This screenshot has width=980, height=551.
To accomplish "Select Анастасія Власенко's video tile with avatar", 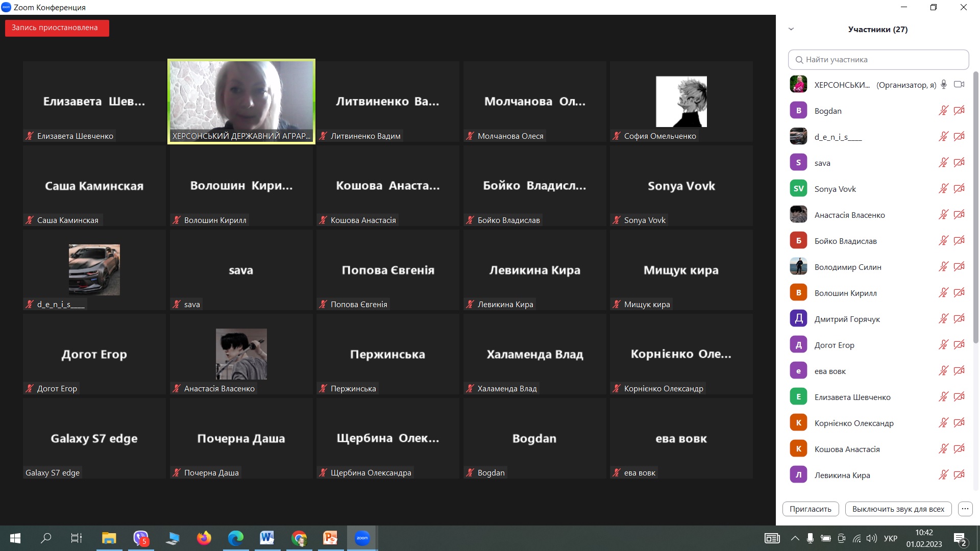I will click(x=241, y=354).
